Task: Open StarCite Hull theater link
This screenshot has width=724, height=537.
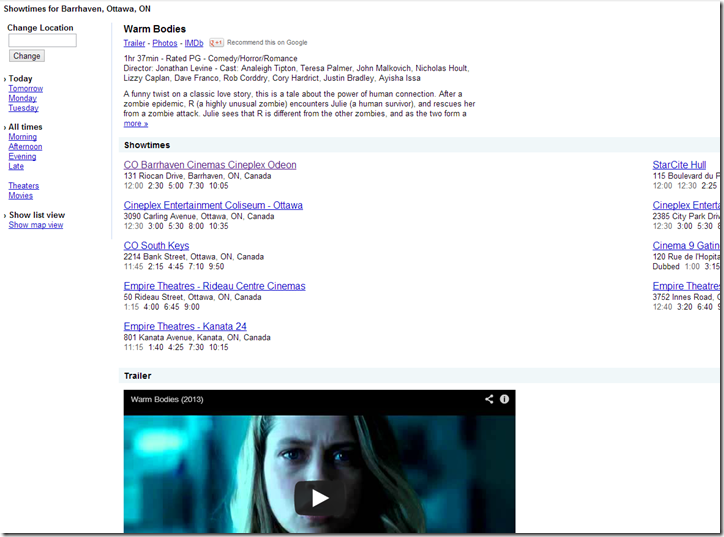Action: click(679, 165)
